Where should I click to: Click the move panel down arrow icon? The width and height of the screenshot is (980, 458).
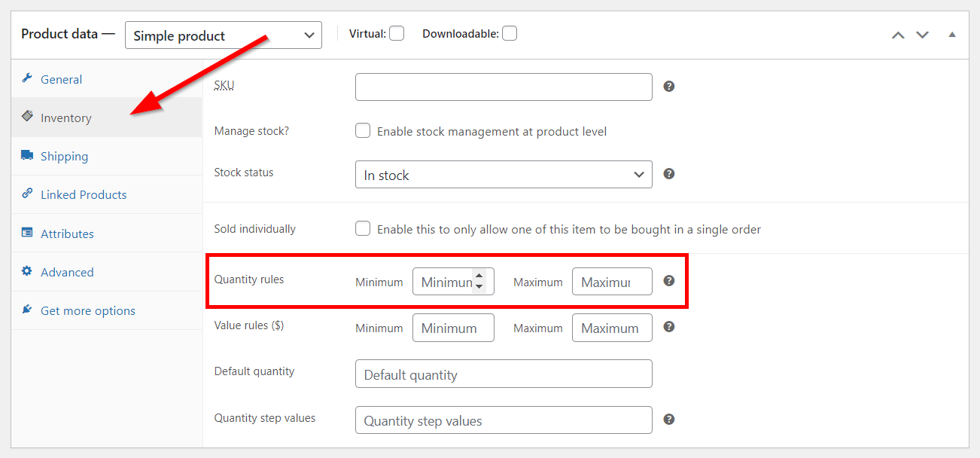pos(922,35)
